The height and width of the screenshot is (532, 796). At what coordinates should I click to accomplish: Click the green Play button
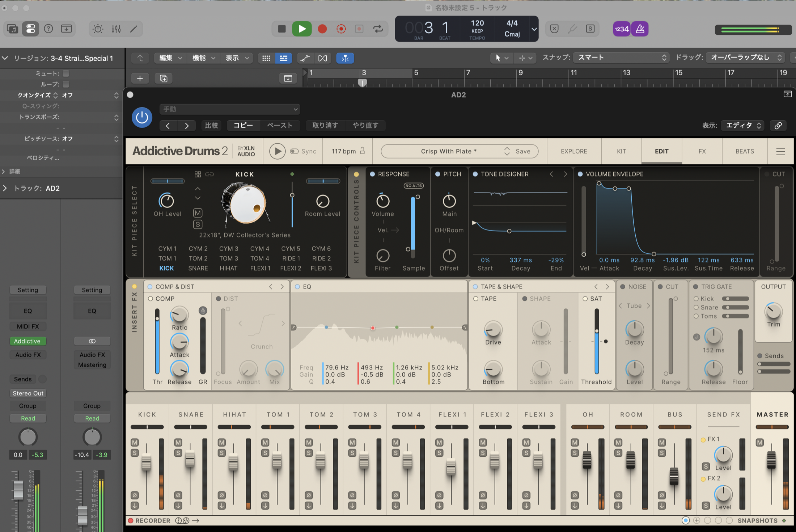(302, 29)
